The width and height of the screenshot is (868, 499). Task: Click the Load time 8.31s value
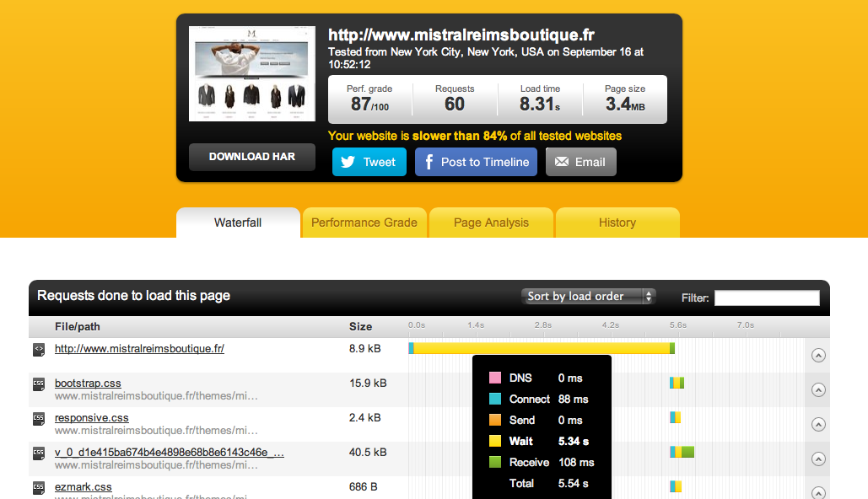click(x=540, y=104)
